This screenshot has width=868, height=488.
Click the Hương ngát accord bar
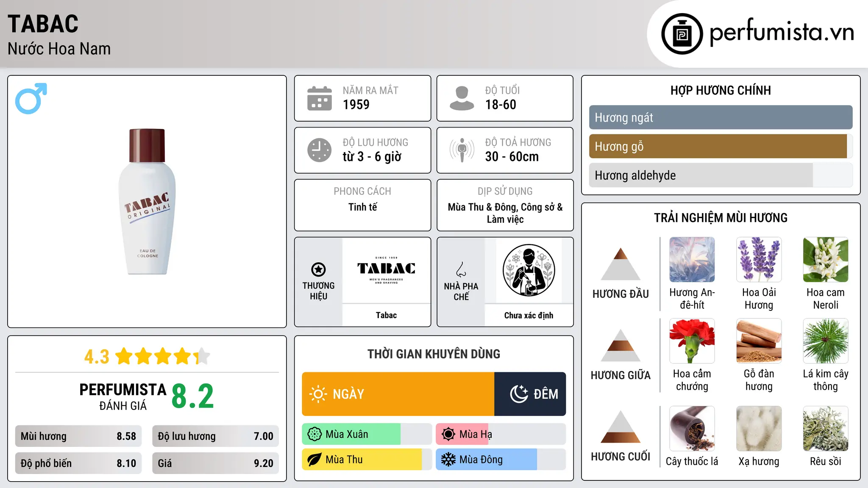pos(721,117)
